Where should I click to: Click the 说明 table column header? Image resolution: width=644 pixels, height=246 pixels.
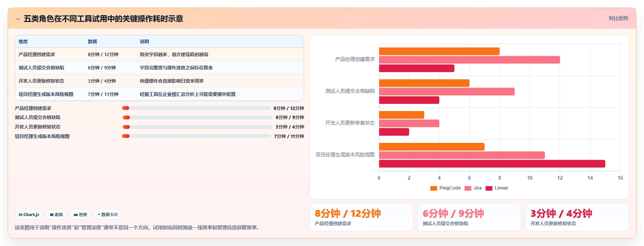coord(144,42)
